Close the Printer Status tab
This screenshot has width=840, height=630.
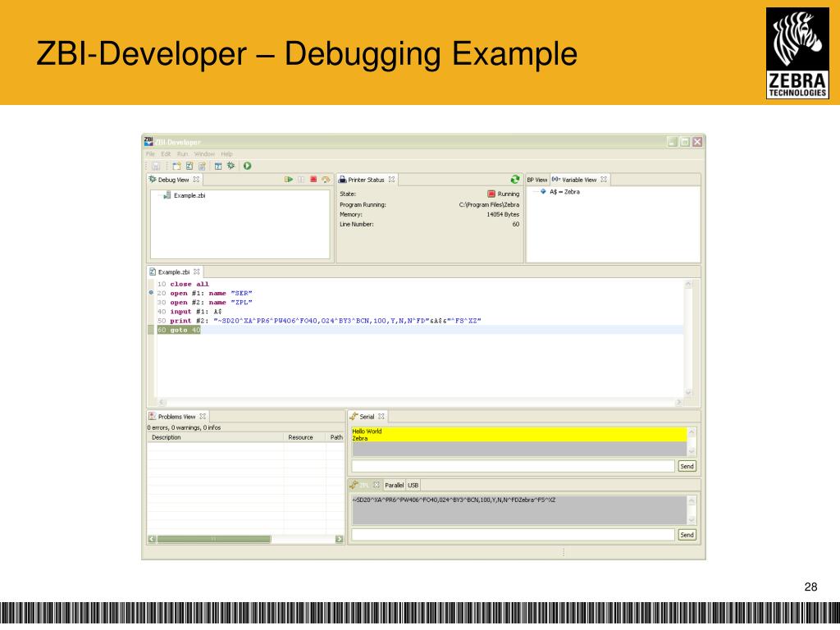click(391, 180)
